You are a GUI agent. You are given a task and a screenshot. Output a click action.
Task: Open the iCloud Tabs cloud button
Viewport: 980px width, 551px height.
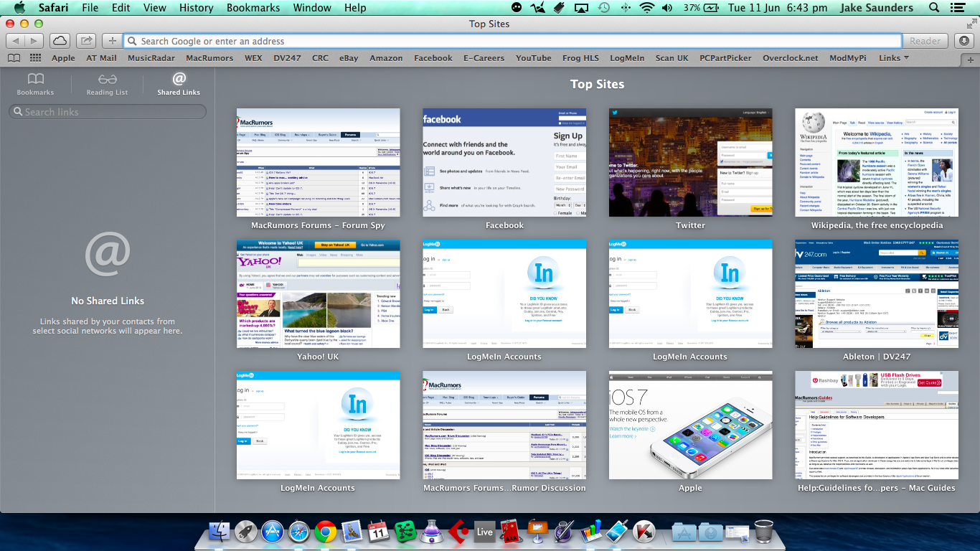click(x=60, y=41)
